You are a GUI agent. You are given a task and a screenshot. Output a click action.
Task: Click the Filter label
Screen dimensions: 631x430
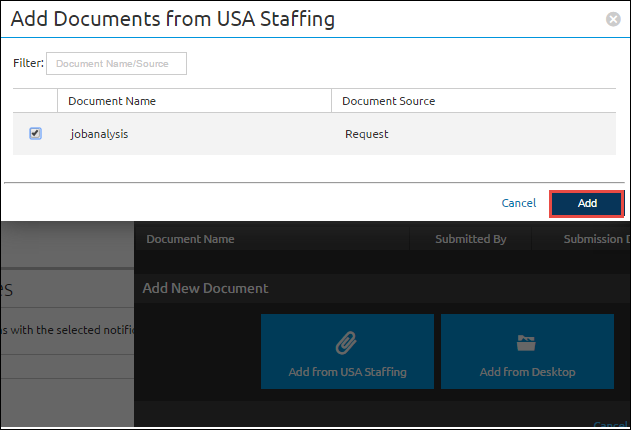pyautogui.click(x=28, y=63)
